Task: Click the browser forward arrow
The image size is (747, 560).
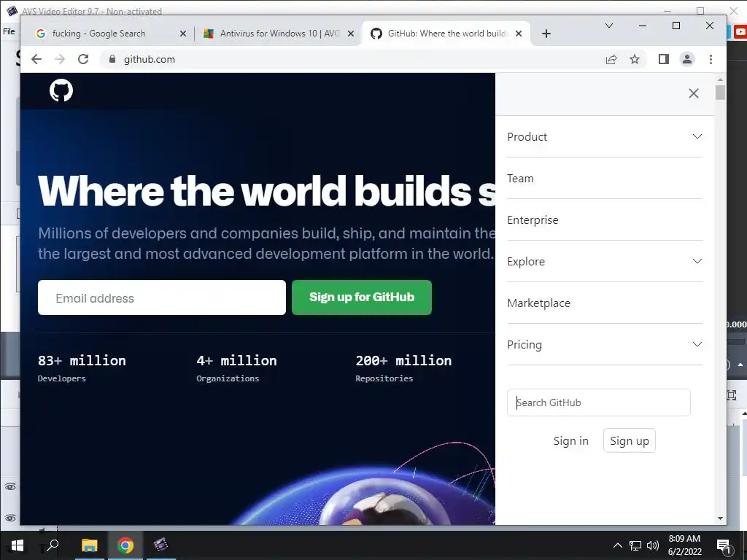Action: tap(60, 59)
